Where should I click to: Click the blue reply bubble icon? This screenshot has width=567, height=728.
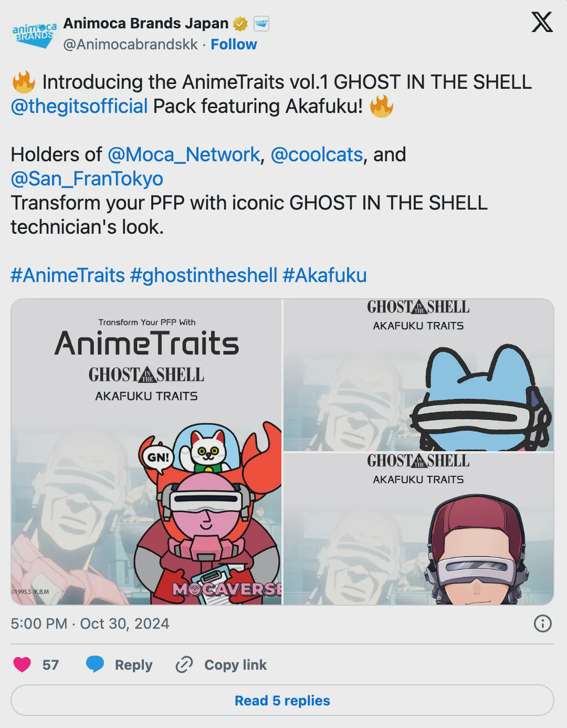95,664
